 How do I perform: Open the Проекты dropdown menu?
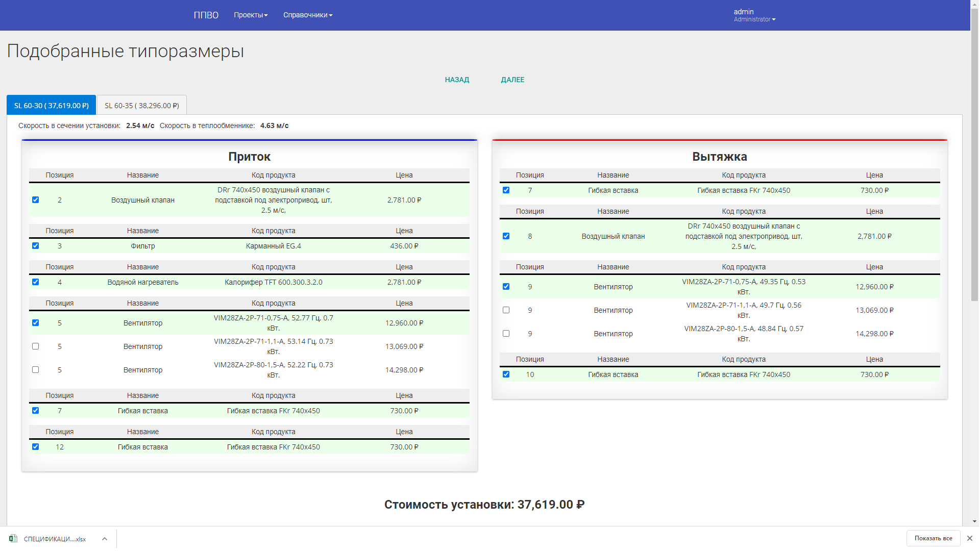[x=251, y=15]
